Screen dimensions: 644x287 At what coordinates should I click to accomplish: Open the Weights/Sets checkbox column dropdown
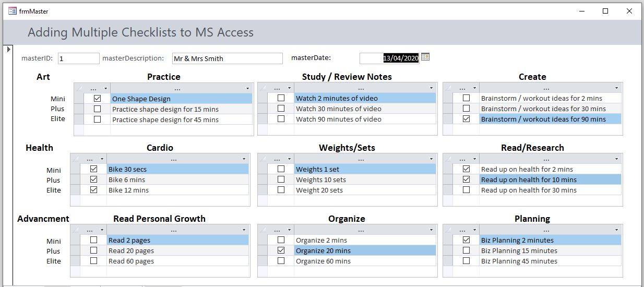(289, 159)
